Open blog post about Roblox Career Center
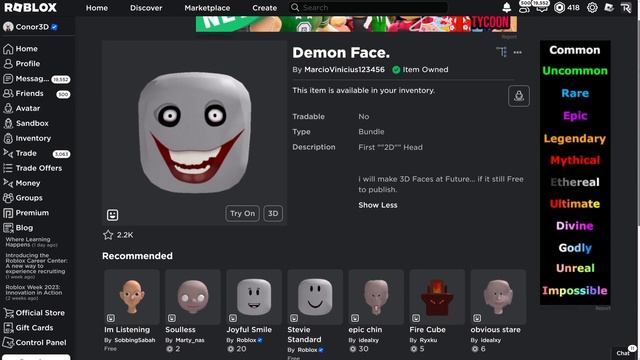Viewport: 640px width, 360px height. pyautogui.click(x=36, y=266)
